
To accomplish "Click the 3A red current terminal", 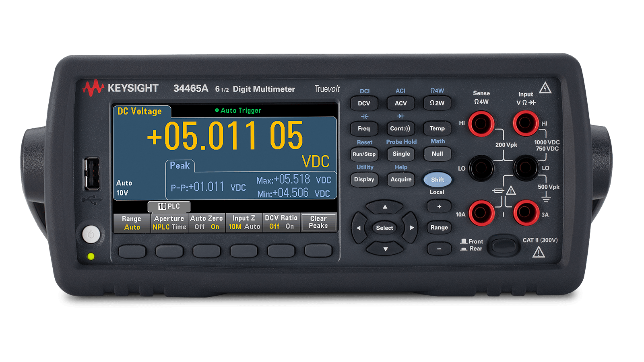I will point(526,213).
